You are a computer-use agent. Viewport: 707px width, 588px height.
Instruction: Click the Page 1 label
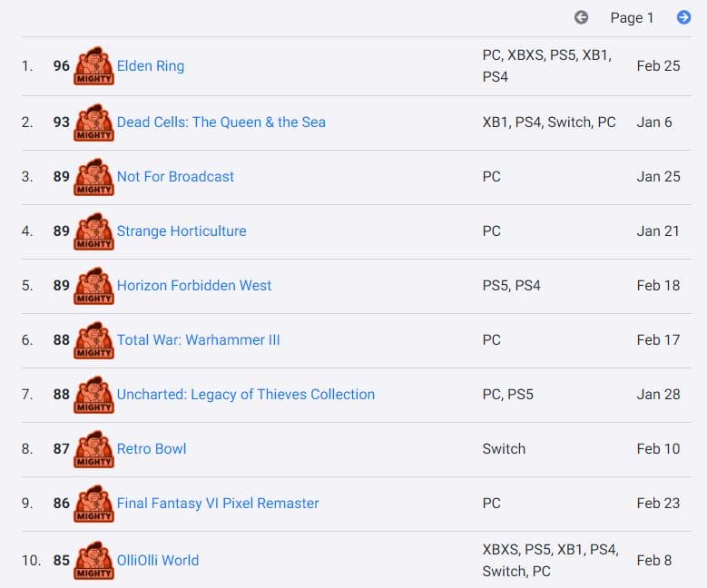click(632, 18)
